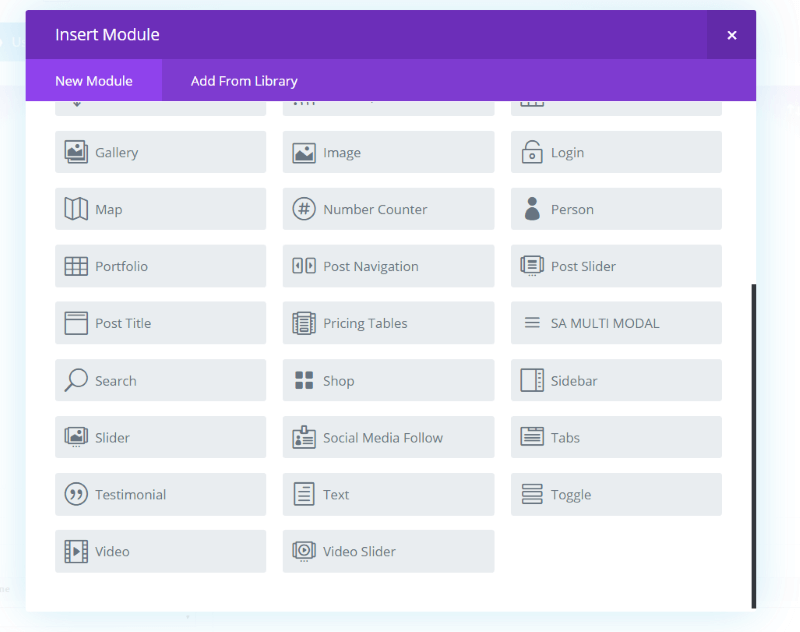Choose the Person silhouette icon
Viewport: 800px width, 632px height.
(x=532, y=209)
